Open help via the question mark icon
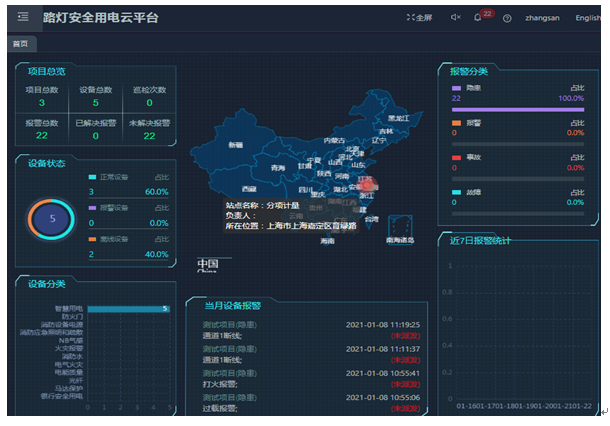Viewport: 610px width, 426px height. (x=507, y=18)
